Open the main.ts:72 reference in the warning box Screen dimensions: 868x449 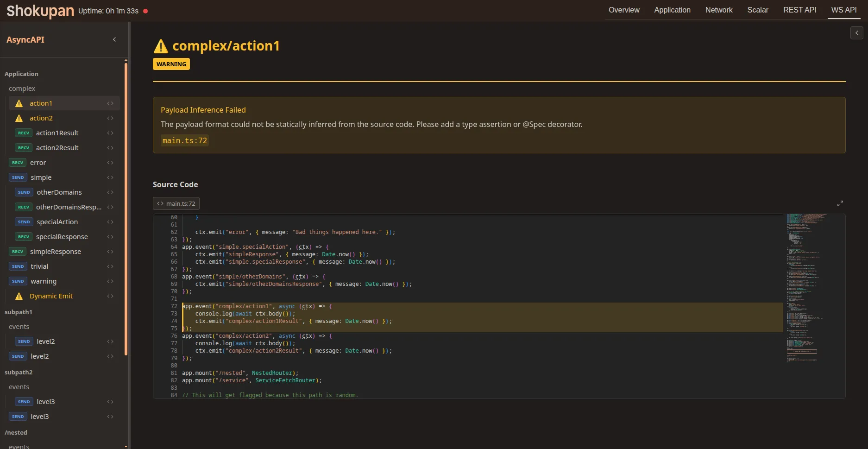[x=184, y=140]
